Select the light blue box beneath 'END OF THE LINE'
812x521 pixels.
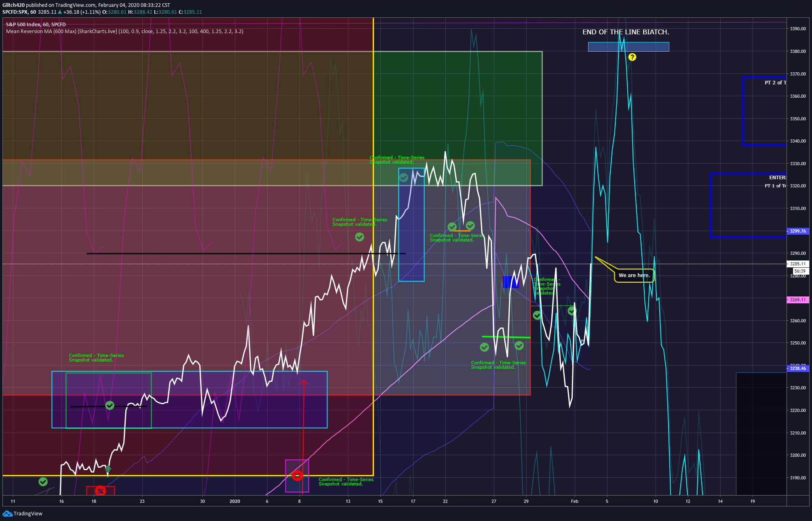click(629, 47)
